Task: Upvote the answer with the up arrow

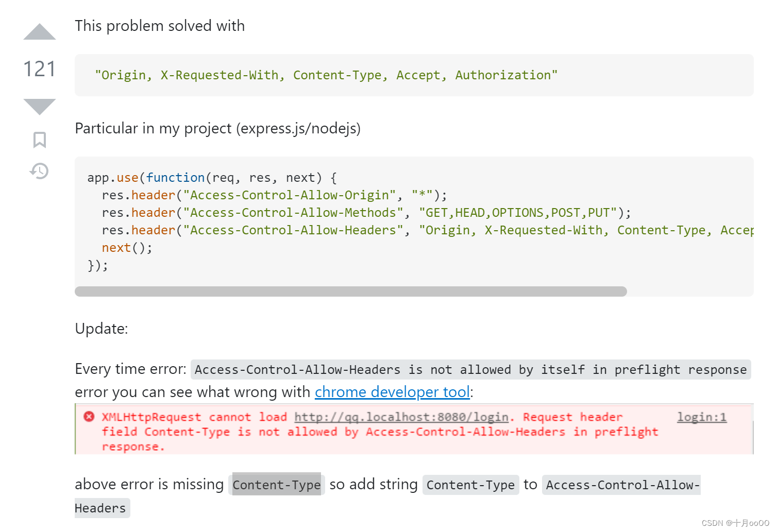Action: (x=40, y=32)
